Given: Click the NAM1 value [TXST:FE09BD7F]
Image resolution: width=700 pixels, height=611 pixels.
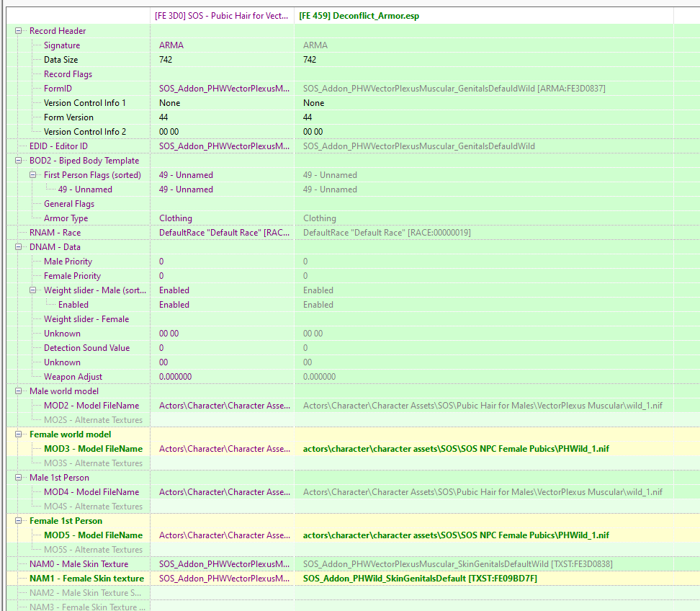Looking at the screenshot, I should pyautogui.click(x=420, y=579).
